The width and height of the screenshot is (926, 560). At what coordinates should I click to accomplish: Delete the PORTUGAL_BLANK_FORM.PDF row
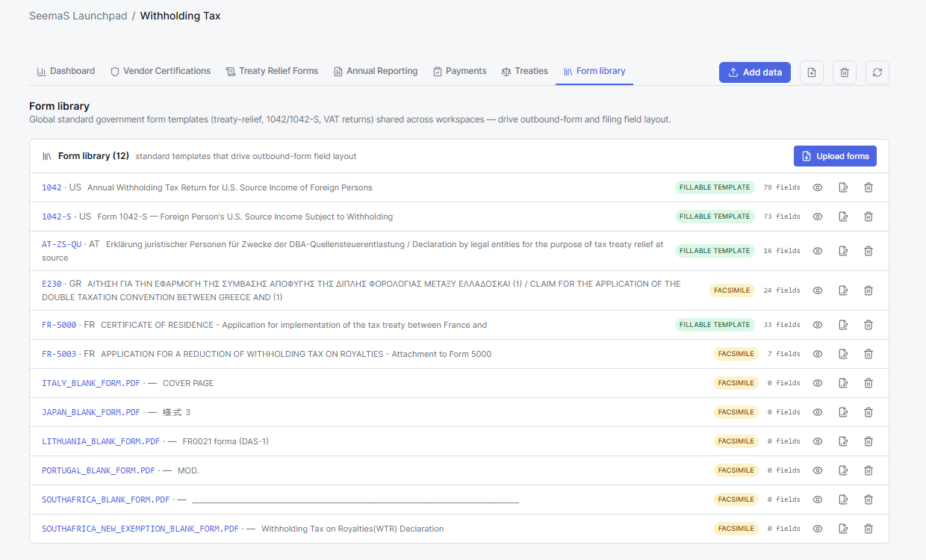868,470
